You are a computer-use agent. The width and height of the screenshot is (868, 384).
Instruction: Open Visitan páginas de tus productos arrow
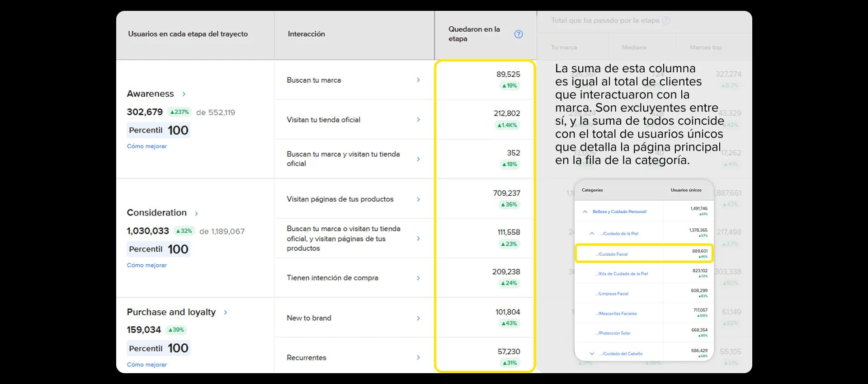click(418, 199)
